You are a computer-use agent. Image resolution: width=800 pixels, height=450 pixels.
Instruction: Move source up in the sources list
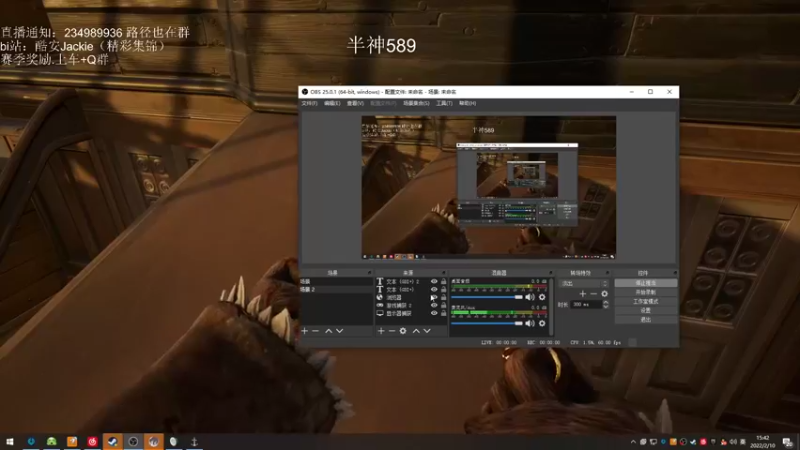(416, 331)
